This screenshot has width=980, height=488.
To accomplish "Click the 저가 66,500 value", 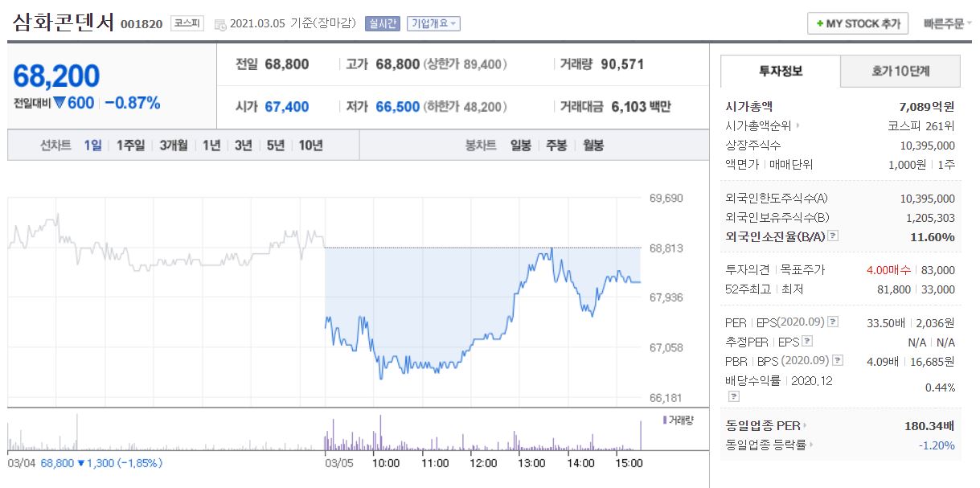I will pyautogui.click(x=398, y=107).
